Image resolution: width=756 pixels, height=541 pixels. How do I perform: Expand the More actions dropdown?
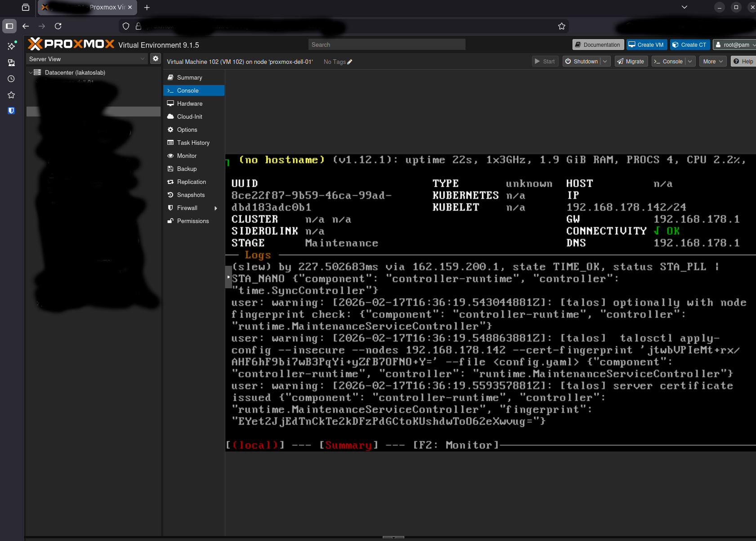pos(713,62)
